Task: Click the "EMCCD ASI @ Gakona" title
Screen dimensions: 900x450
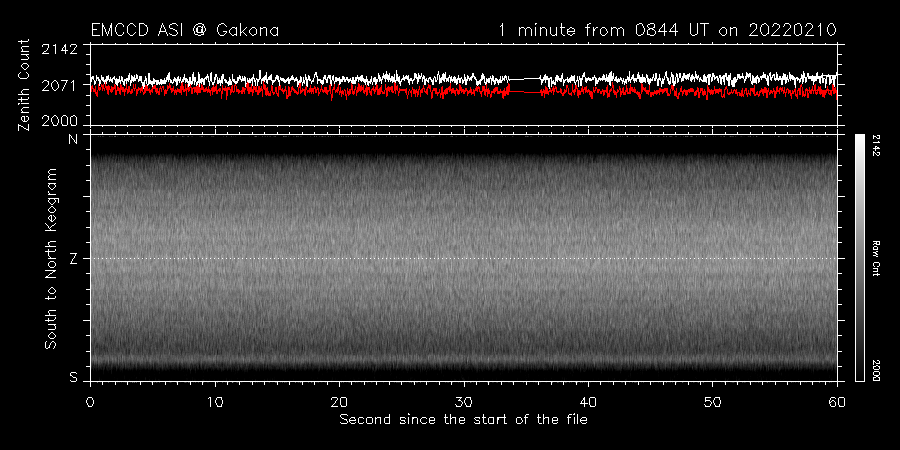Action: (184, 31)
